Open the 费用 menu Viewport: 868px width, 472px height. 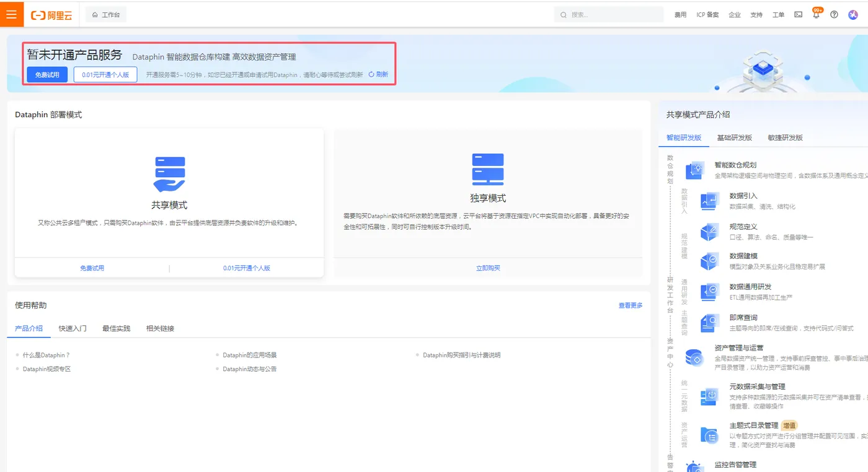[x=680, y=14]
